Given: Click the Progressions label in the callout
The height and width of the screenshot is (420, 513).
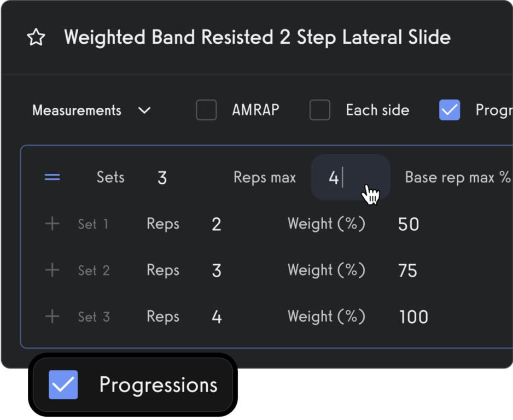Looking at the screenshot, I should pyautogui.click(x=158, y=385).
